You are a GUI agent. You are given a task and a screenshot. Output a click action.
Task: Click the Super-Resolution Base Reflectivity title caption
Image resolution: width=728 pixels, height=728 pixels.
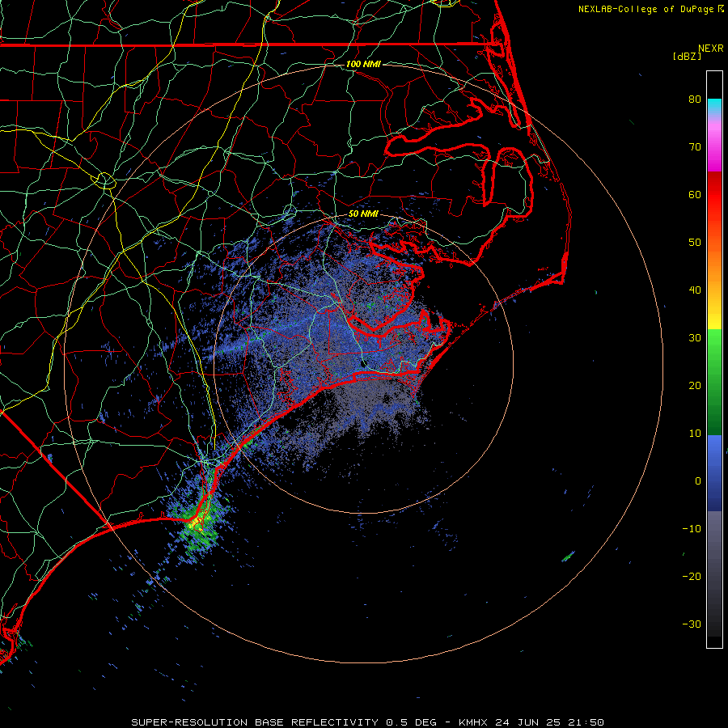click(367, 722)
